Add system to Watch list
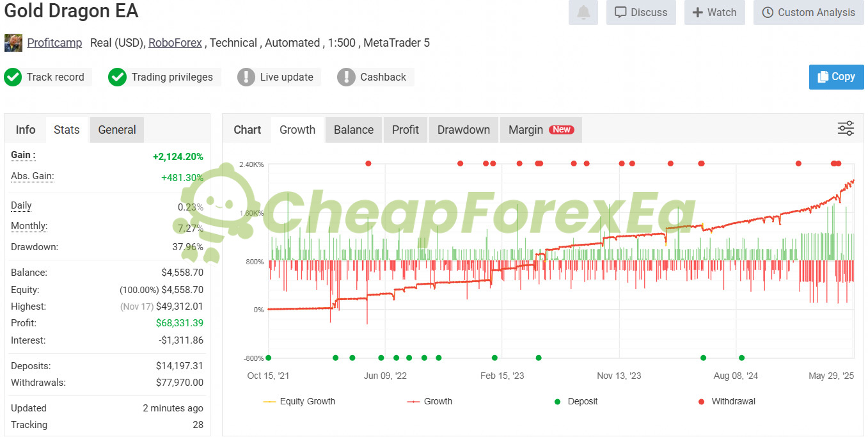This screenshot has height=437, width=868. click(x=714, y=12)
